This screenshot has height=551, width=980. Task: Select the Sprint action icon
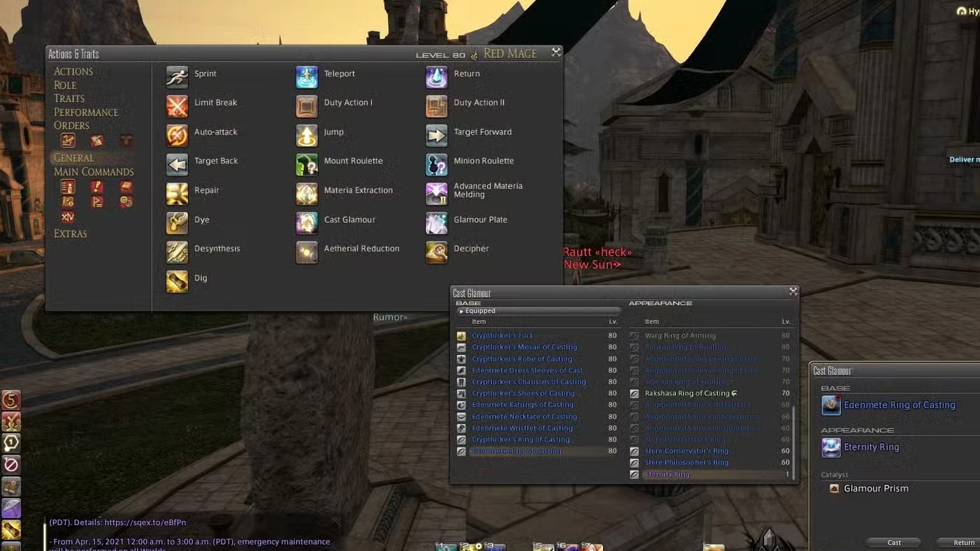(177, 77)
